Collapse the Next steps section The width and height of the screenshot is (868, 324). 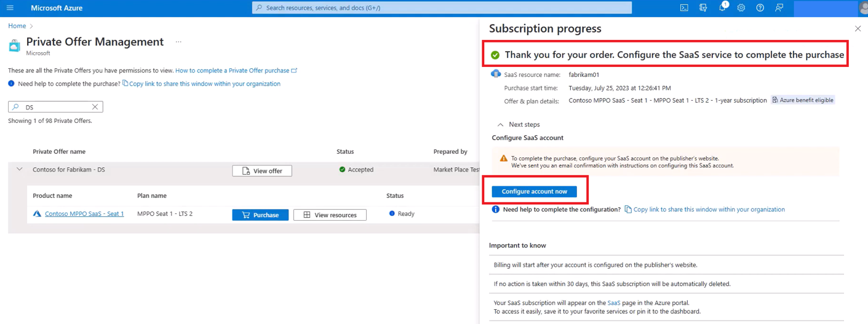pyautogui.click(x=501, y=125)
